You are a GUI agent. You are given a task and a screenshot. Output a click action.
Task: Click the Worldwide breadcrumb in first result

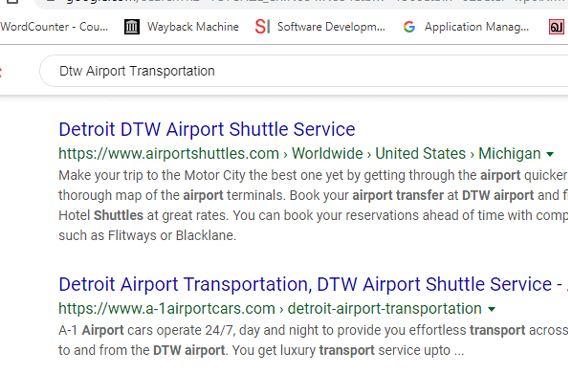327,154
